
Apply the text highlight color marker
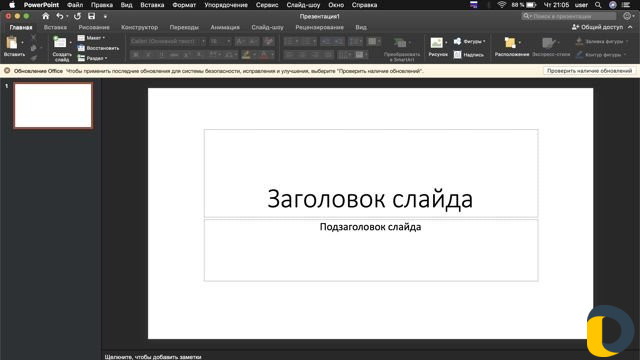(x=246, y=55)
